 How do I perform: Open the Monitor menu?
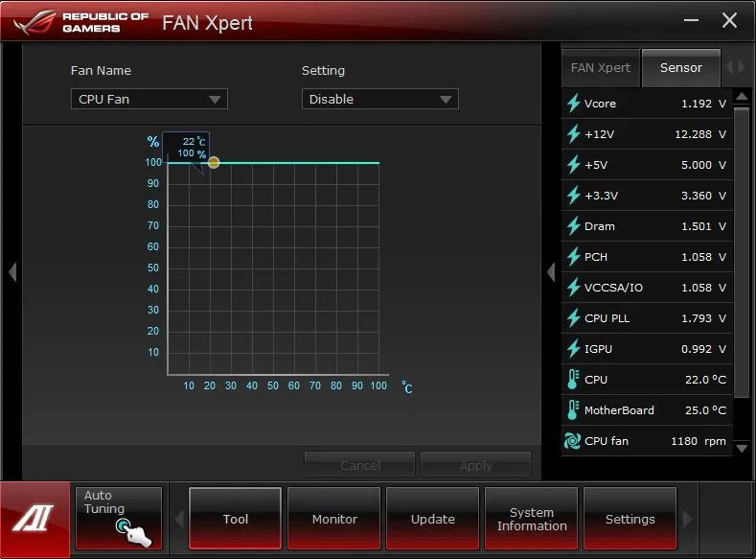pos(334,519)
